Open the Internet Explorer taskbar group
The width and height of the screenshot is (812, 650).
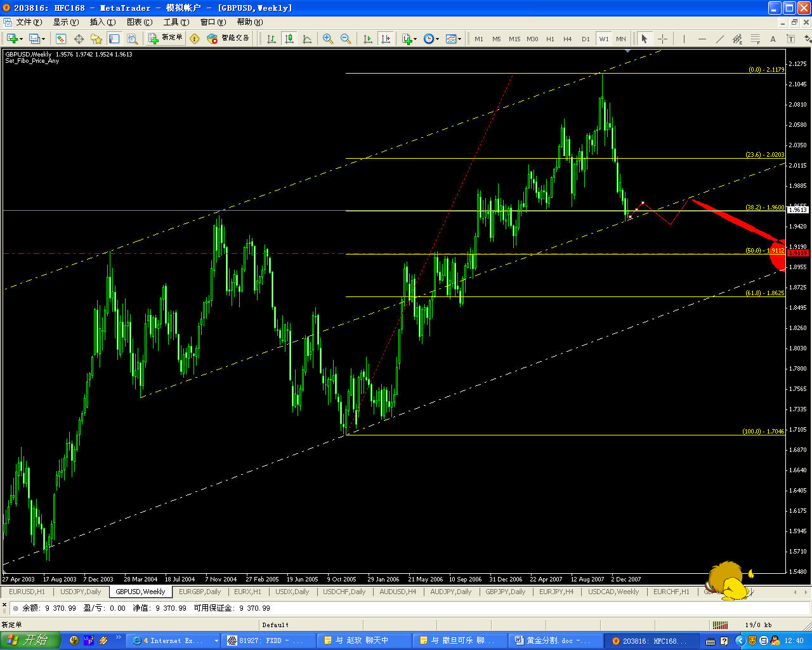coord(173,640)
